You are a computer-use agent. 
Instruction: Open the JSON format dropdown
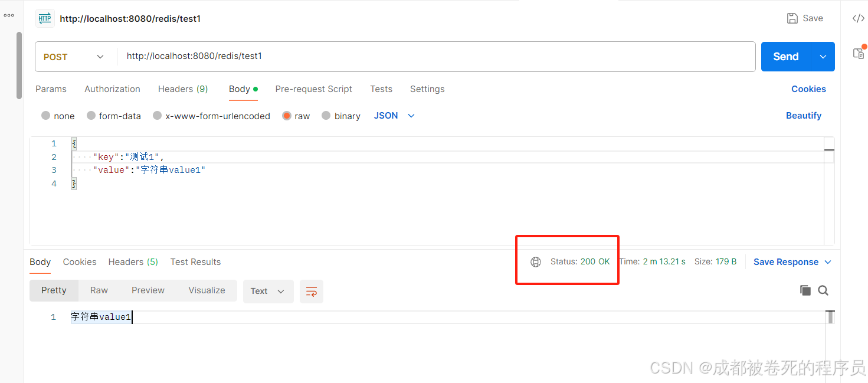coord(394,116)
